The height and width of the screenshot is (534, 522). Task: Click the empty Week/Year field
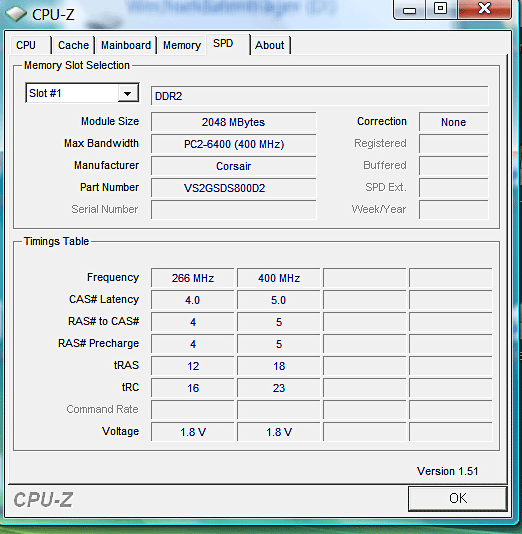click(x=454, y=210)
